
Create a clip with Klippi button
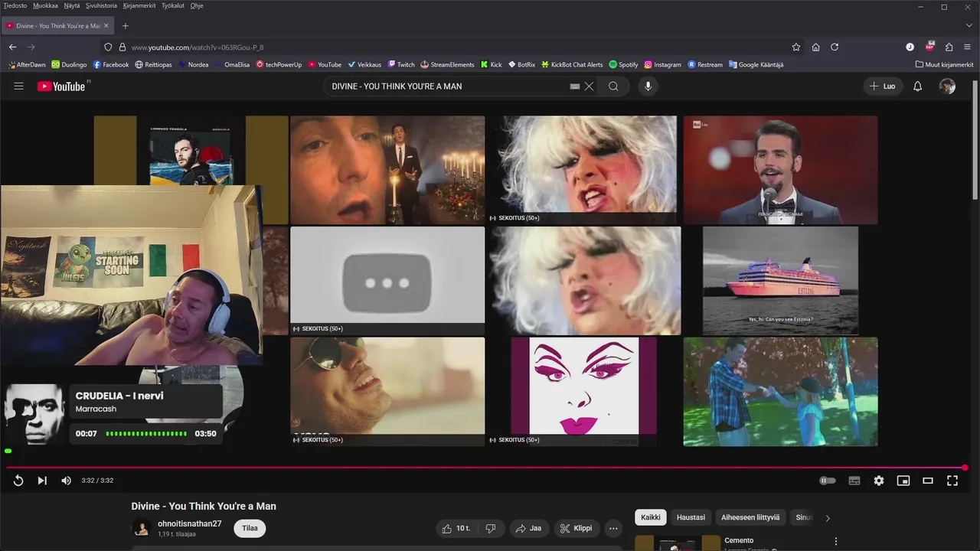[577, 528]
